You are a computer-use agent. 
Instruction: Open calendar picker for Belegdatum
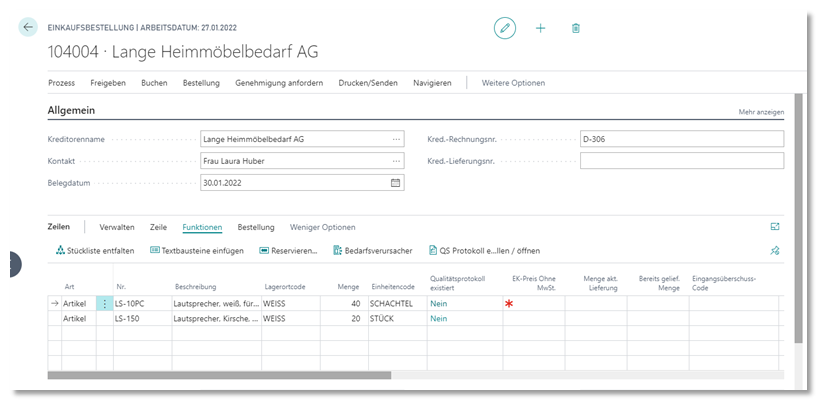[395, 183]
